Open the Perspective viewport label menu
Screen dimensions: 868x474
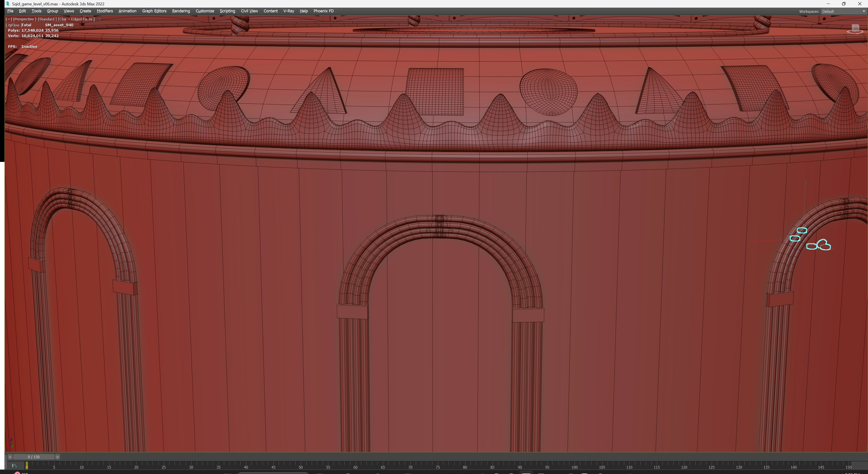24,19
